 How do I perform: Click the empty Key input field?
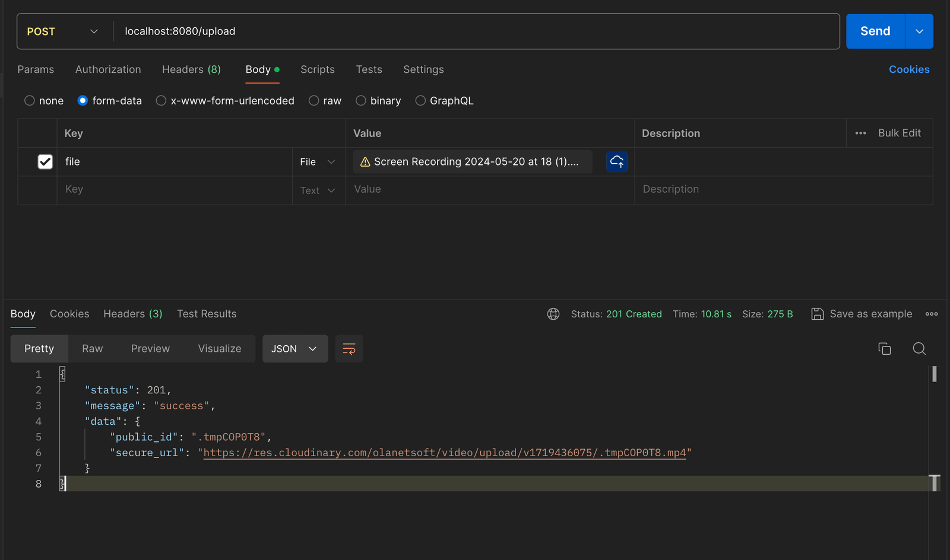175,189
